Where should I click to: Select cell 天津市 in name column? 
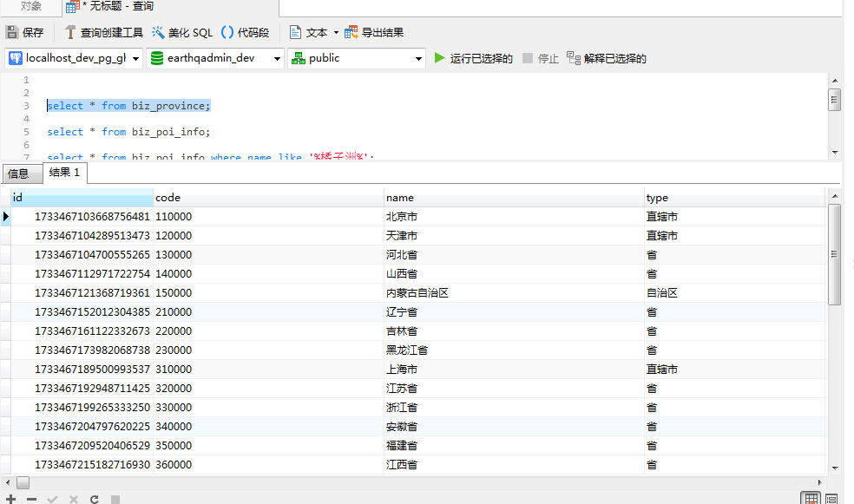(514, 236)
